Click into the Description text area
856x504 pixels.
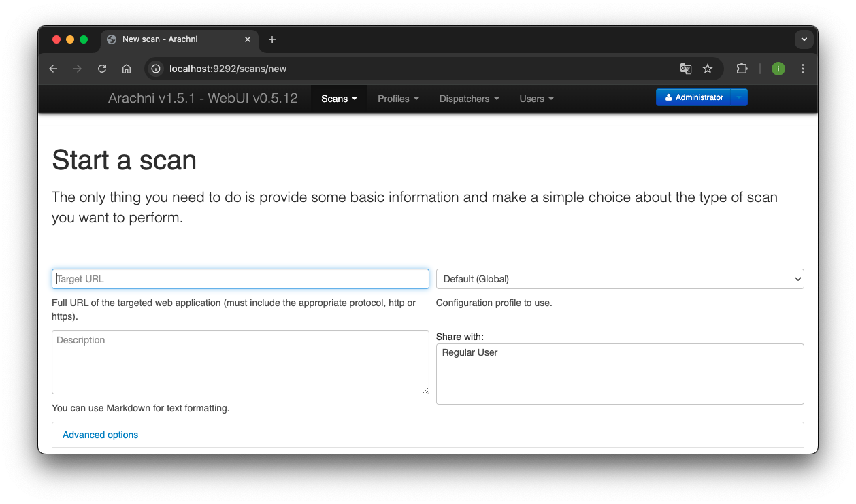tap(240, 363)
